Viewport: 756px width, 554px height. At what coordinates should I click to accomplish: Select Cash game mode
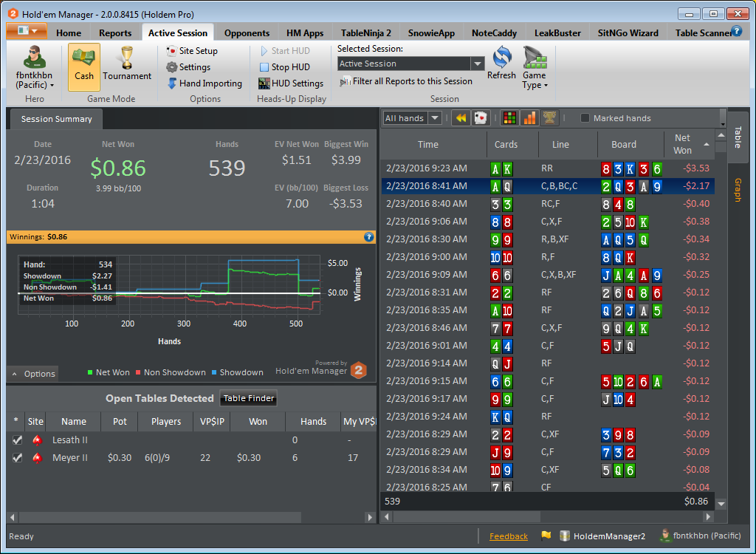(84, 66)
